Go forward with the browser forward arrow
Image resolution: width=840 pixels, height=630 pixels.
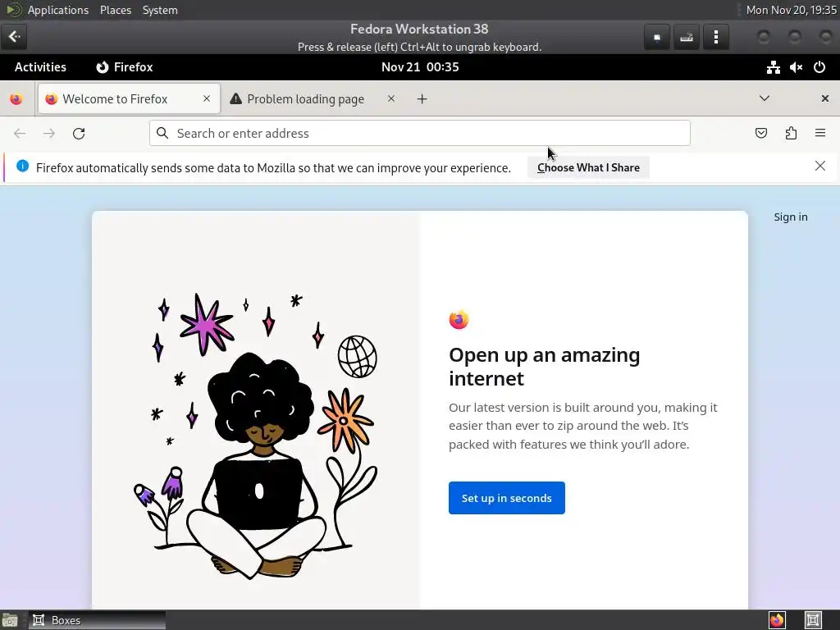pos(48,134)
